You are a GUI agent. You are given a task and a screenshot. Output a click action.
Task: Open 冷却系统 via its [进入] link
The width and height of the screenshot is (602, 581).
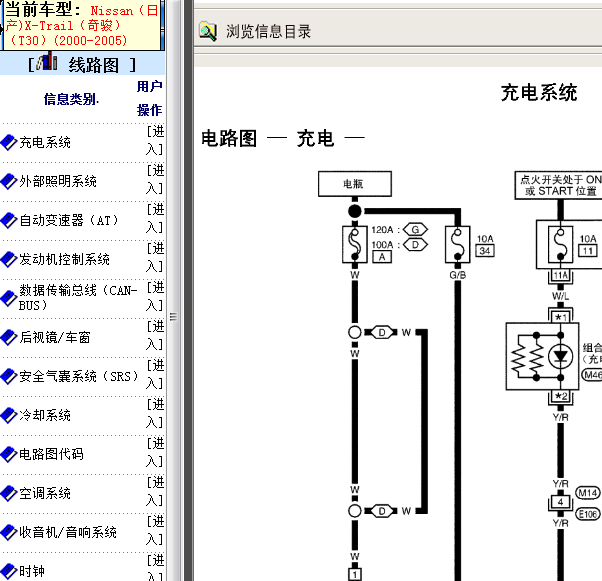click(155, 413)
